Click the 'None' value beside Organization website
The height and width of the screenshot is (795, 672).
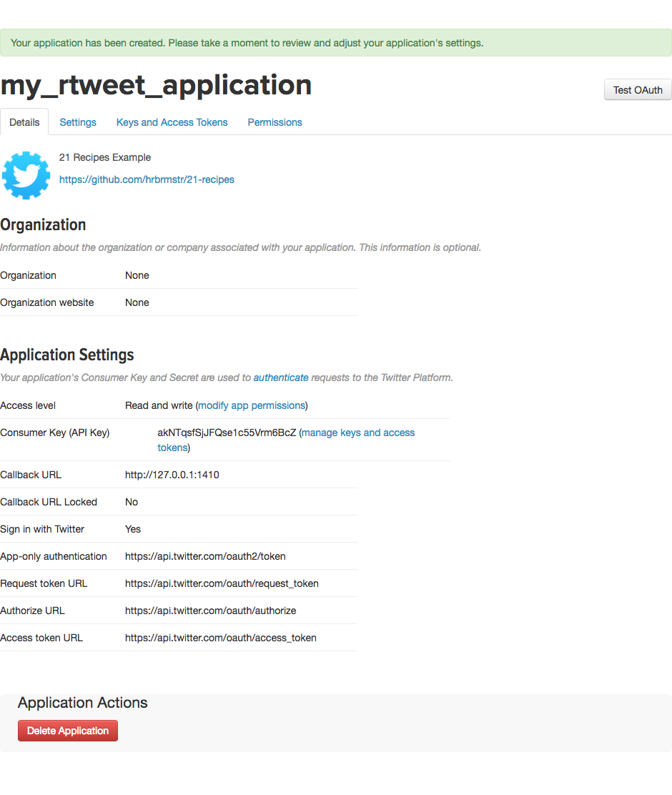click(x=137, y=302)
